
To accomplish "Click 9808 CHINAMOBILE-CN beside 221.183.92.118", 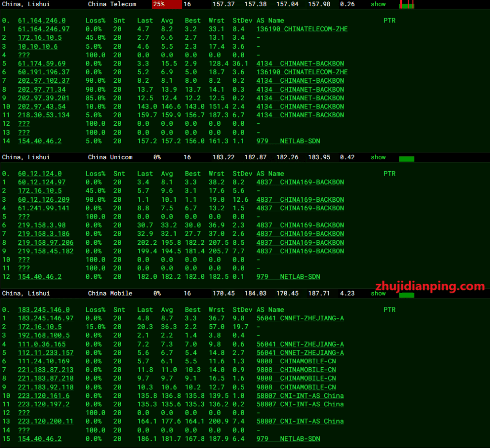I will pos(296,387).
